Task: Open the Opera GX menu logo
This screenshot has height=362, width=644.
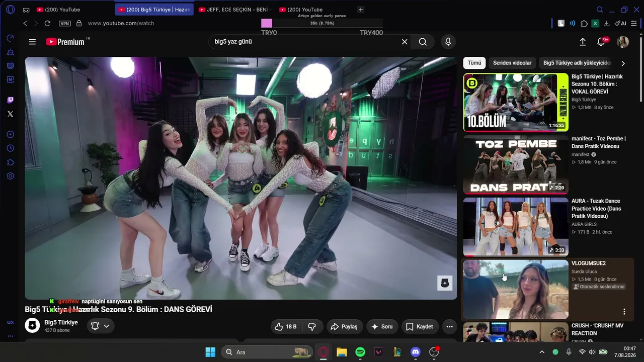Action: tap(11, 10)
